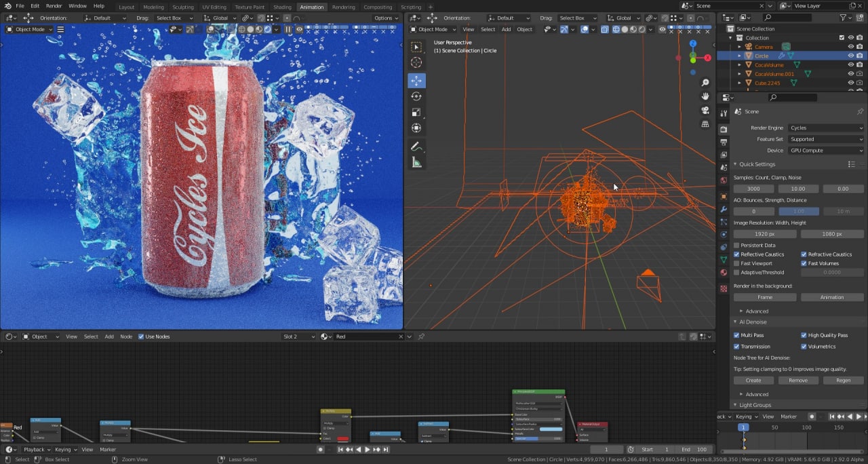Hide CocaVolume in viewport via eye icon
Viewport: 868px width, 464px height.
[851, 65]
